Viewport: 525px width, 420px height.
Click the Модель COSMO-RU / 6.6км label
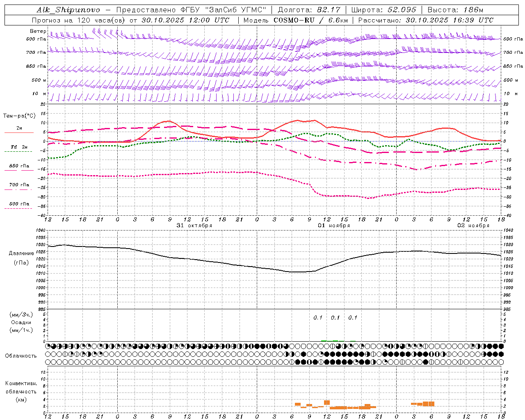(295, 20)
